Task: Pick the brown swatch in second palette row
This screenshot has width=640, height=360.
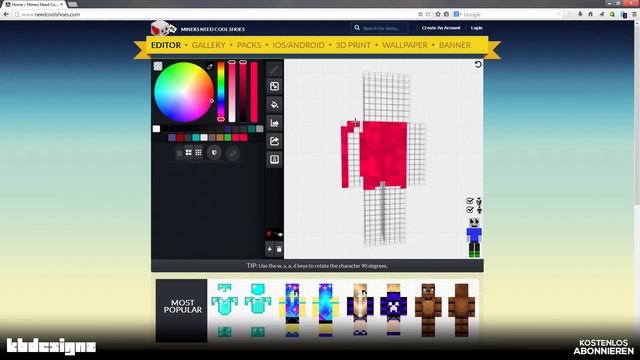Action: point(220,138)
